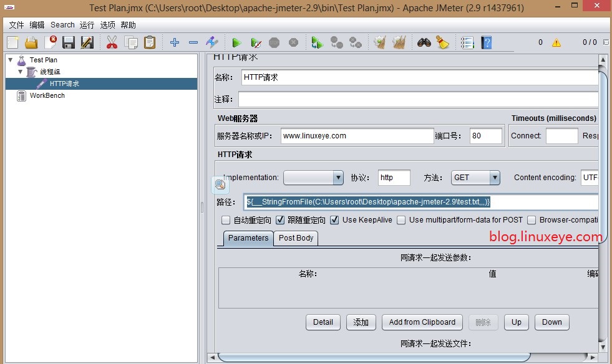This screenshot has width=612, height=364.
Task: Click the Toggle wand icon in toolbar
Action: [212, 42]
